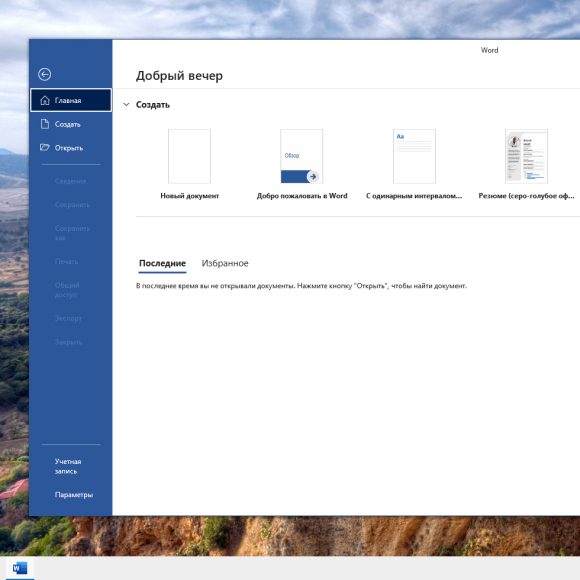This screenshot has height=580, width=580.
Task: Click the Сведения sidebar item
Action: (71, 181)
